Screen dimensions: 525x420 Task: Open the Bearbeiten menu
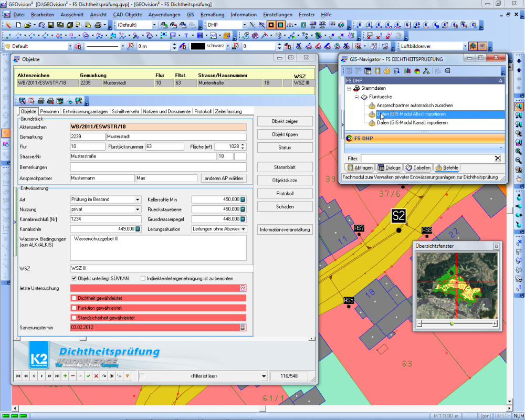(43, 15)
